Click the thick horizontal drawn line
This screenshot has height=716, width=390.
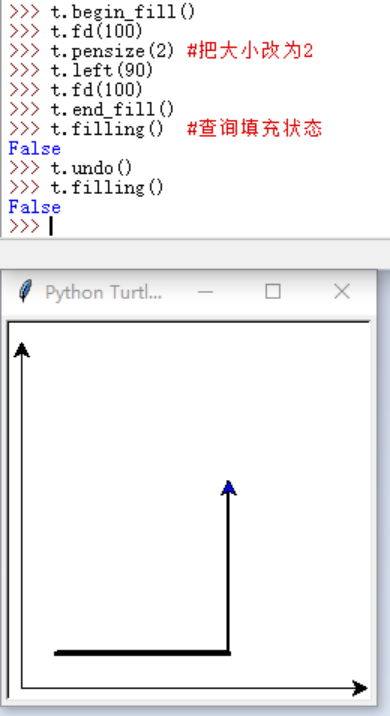[142, 653]
